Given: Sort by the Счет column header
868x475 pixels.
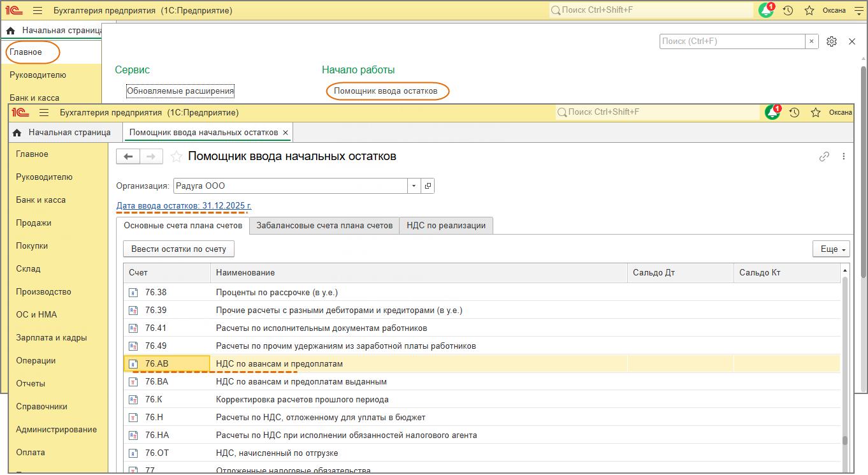Looking at the screenshot, I should (167, 273).
